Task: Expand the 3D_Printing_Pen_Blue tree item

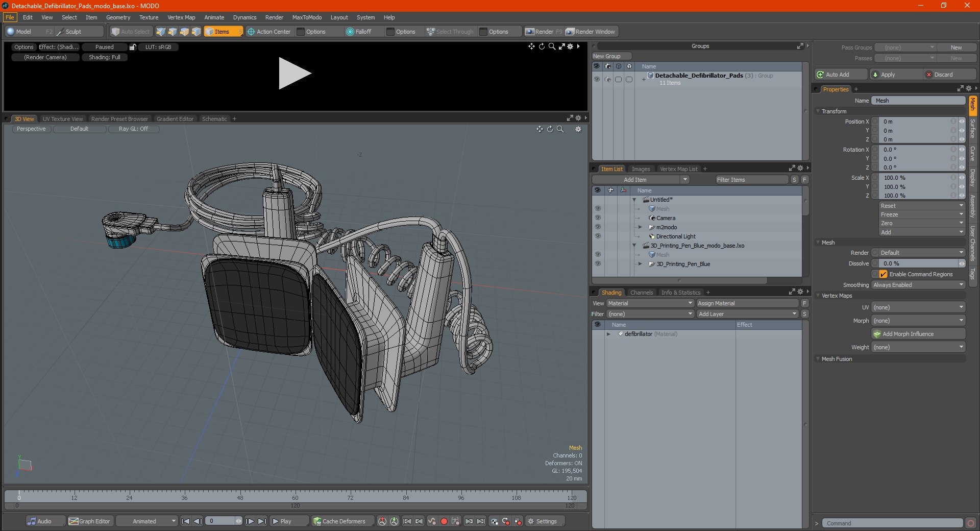Action: pyautogui.click(x=640, y=264)
